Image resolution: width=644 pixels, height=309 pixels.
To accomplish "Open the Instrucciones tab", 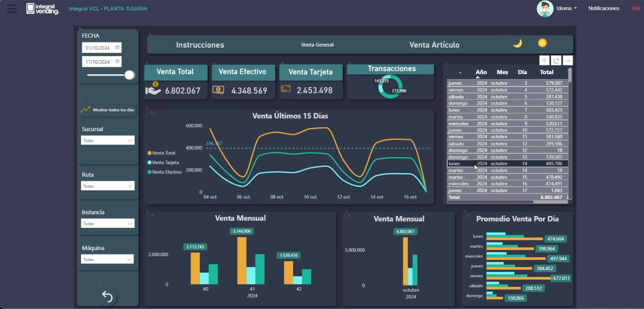I will (200, 45).
